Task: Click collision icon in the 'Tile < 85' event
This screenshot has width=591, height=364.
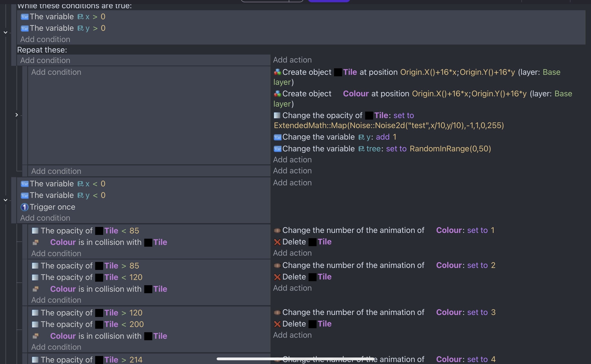Action: (x=36, y=242)
